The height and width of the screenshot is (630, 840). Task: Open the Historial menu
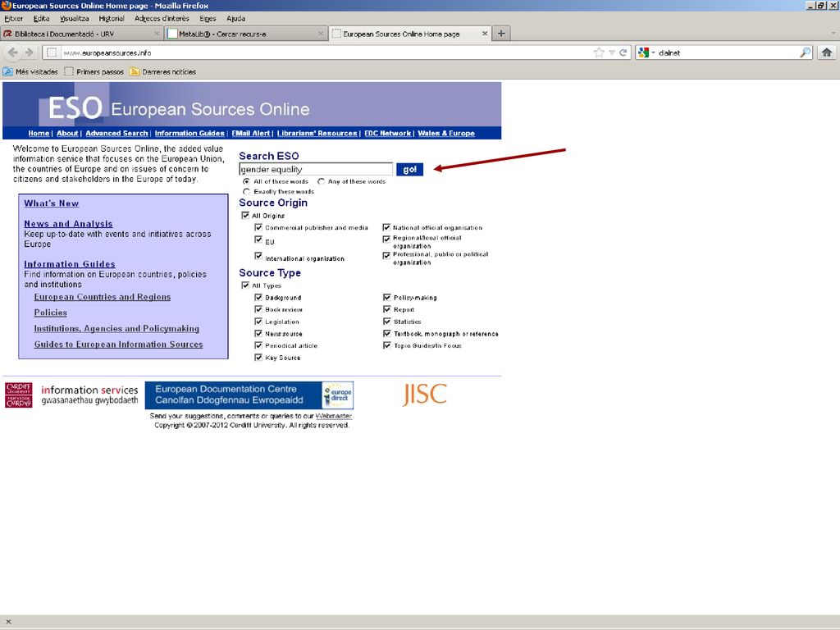112,18
